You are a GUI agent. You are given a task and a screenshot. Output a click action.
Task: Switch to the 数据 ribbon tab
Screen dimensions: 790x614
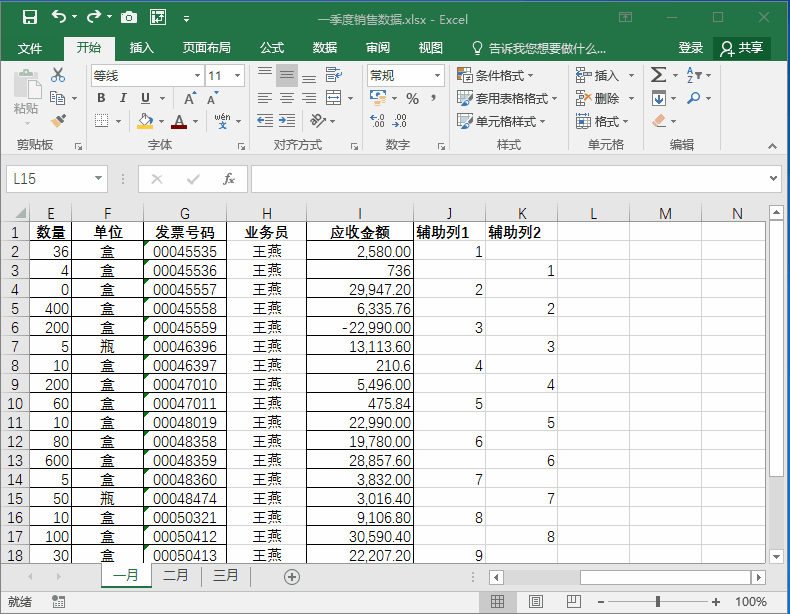point(324,48)
